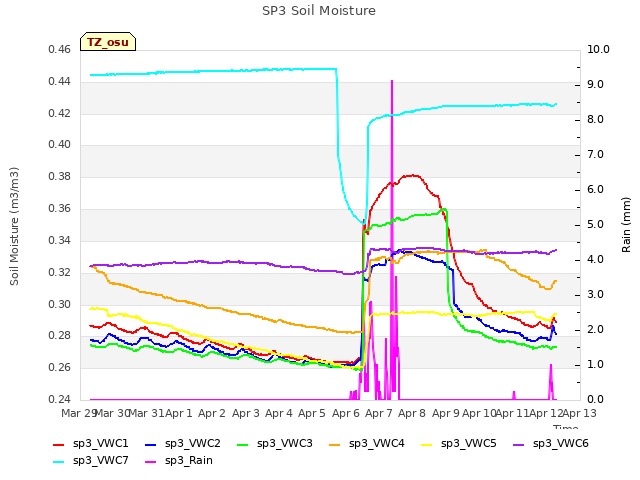The height and width of the screenshot is (480, 640).
Task: Click the 0.24 left axis value
Action: (x=60, y=399)
